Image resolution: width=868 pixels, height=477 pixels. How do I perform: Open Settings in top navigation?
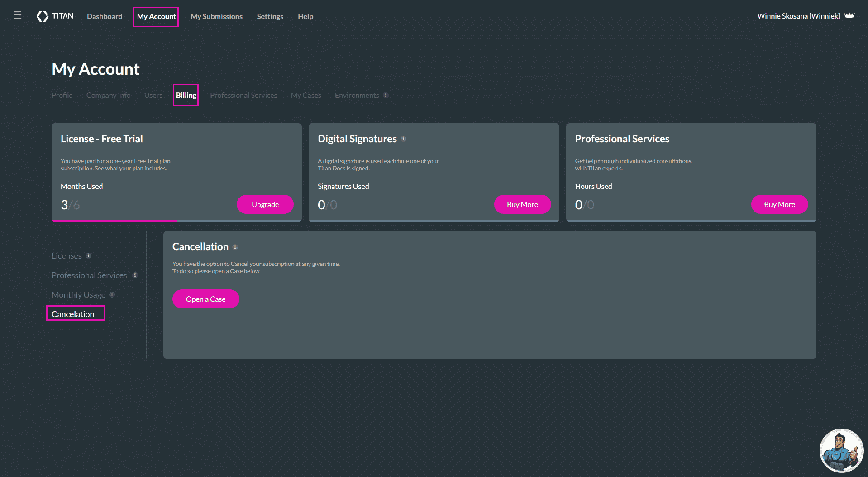[270, 16]
